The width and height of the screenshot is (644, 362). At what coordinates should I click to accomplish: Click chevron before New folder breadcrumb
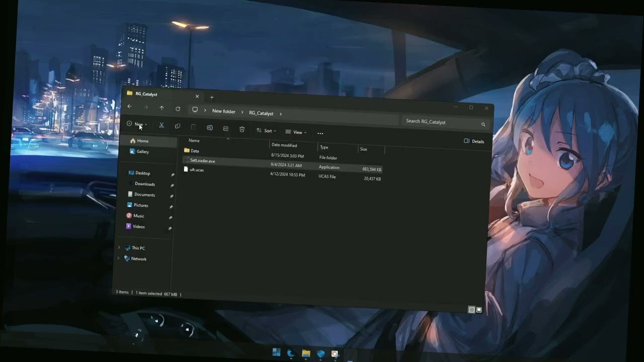(205, 110)
